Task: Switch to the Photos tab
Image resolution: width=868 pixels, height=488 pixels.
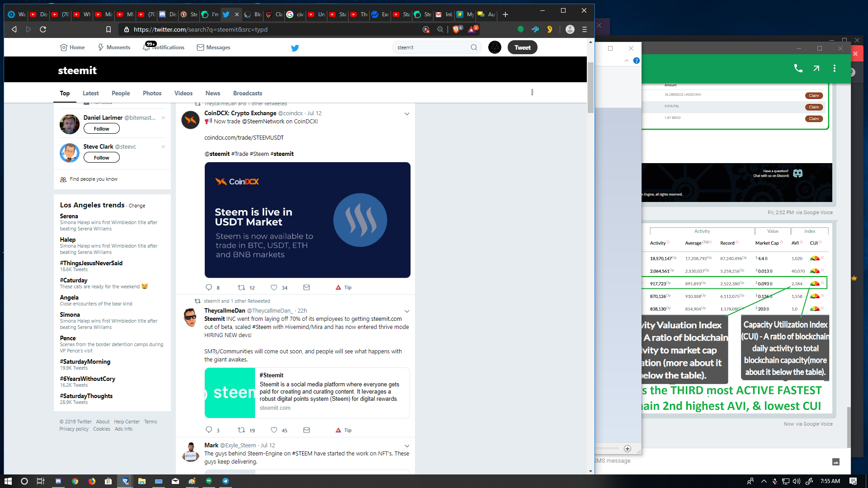Action: pos(152,93)
